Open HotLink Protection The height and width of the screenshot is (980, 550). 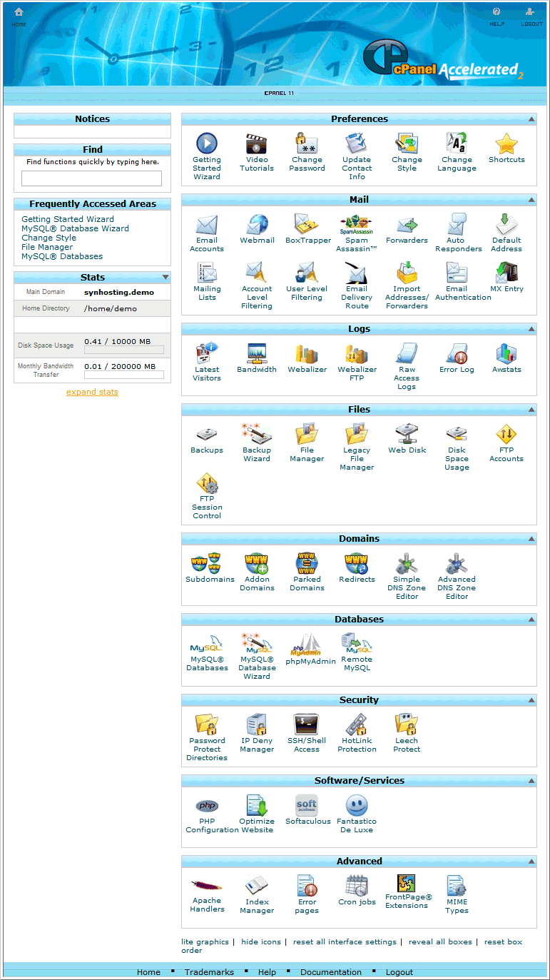click(x=357, y=724)
